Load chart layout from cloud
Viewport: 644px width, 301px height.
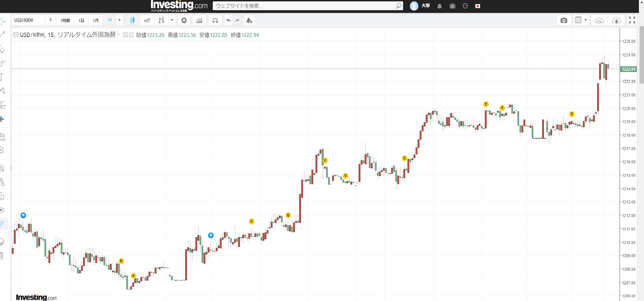click(x=599, y=20)
